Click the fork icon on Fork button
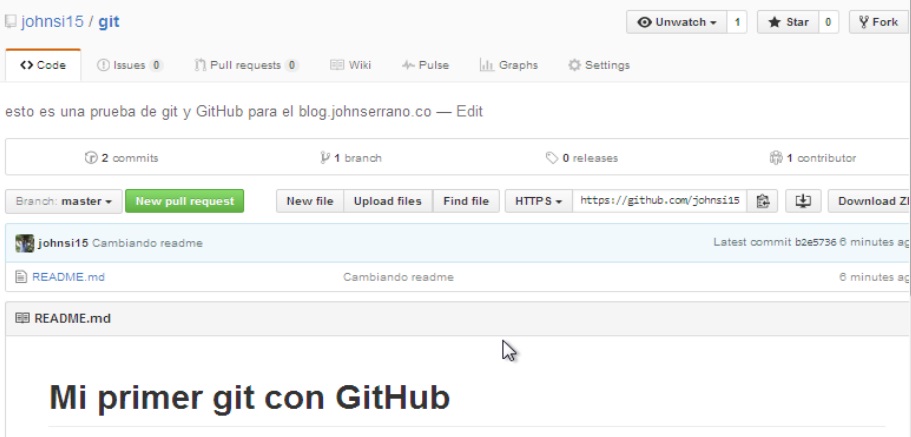The width and height of the screenshot is (911, 437). (864, 22)
